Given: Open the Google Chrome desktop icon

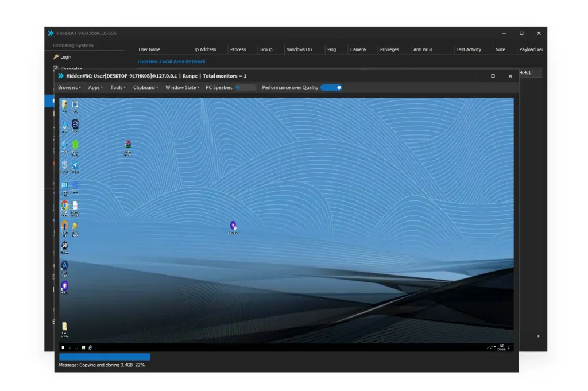Looking at the screenshot, I should 65,206.
